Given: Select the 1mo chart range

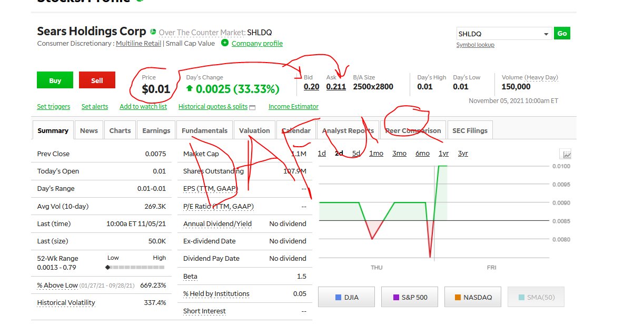Looking at the screenshot, I should 376,154.
